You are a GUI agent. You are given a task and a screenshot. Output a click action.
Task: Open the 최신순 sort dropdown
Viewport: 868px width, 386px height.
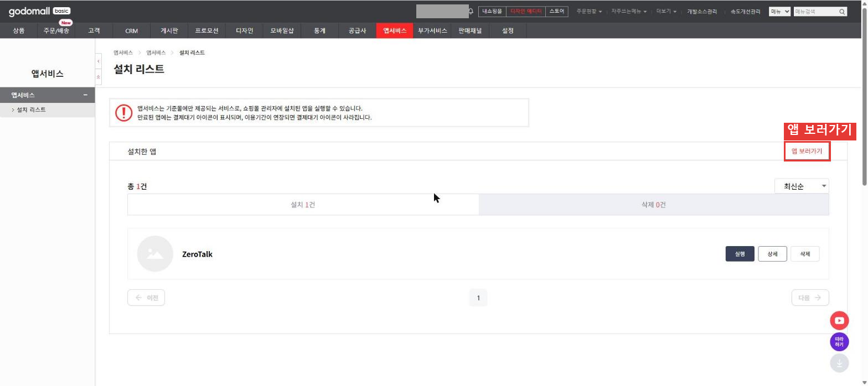point(802,186)
